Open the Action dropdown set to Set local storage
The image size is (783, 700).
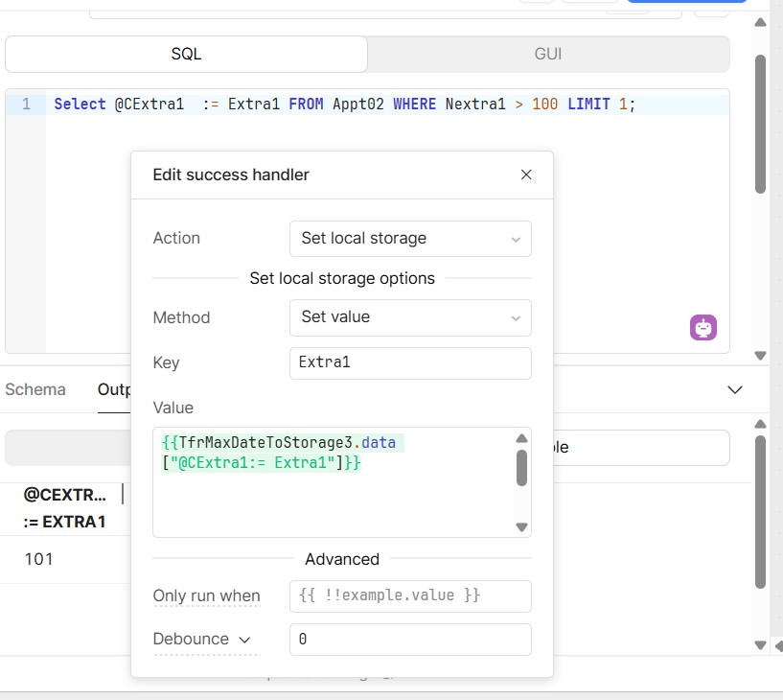410,239
